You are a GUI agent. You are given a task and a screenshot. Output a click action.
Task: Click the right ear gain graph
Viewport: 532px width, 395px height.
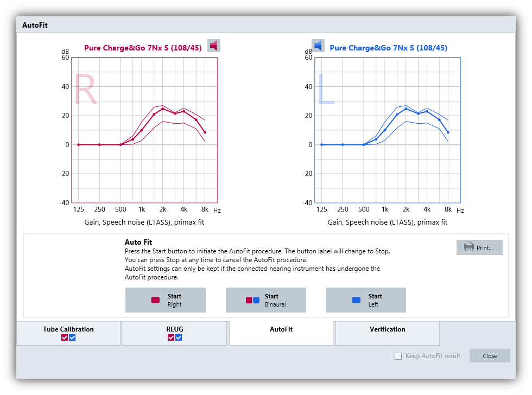point(144,130)
